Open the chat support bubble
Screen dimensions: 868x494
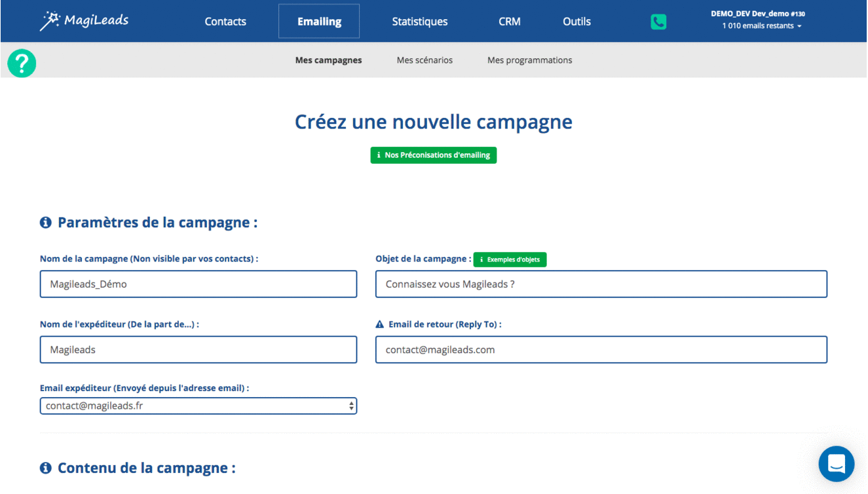(837, 464)
